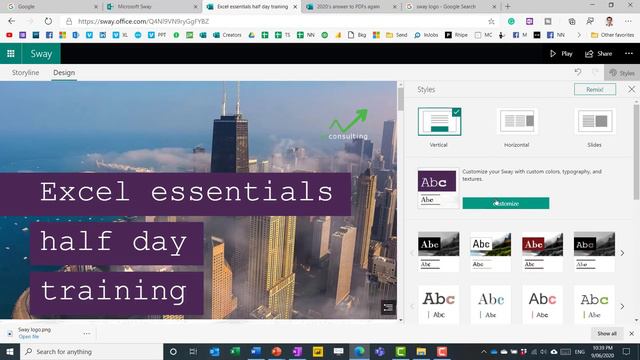Open download item options ellipsis
This screenshot has height=360, width=640.
(87, 333)
